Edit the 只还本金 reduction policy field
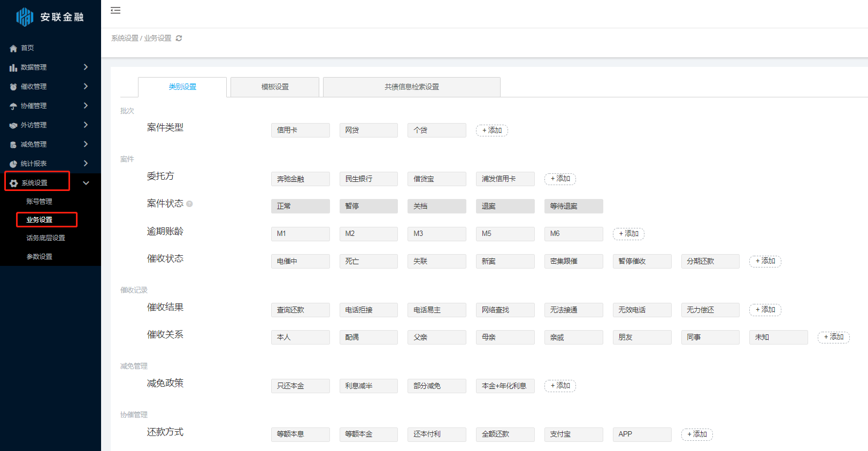The height and width of the screenshot is (451, 868). click(x=301, y=386)
